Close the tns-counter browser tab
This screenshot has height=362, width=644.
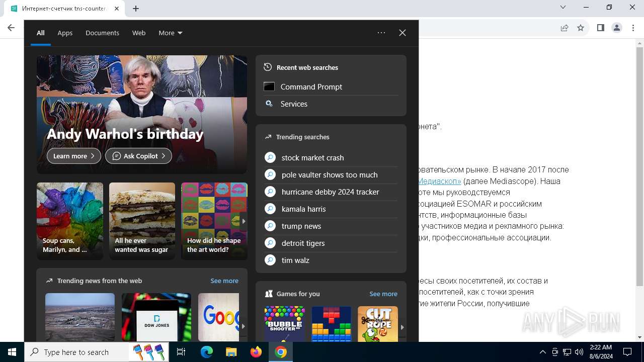(117, 9)
